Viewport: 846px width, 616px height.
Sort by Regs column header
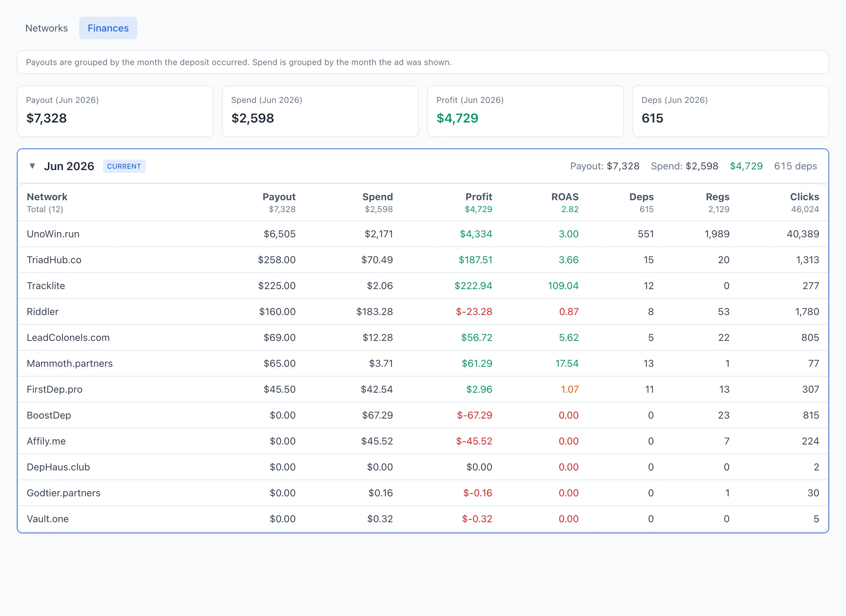[x=717, y=197]
